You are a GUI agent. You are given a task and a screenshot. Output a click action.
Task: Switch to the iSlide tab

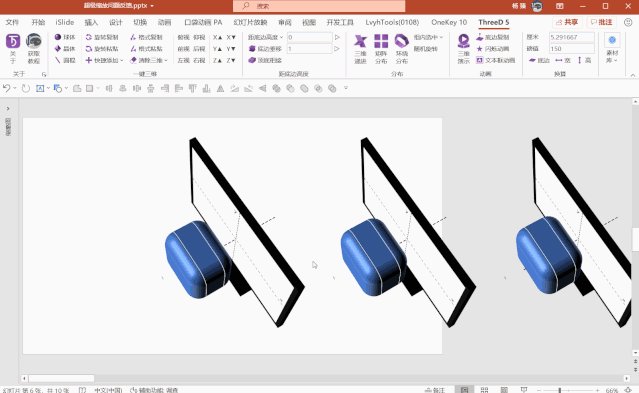point(65,22)
